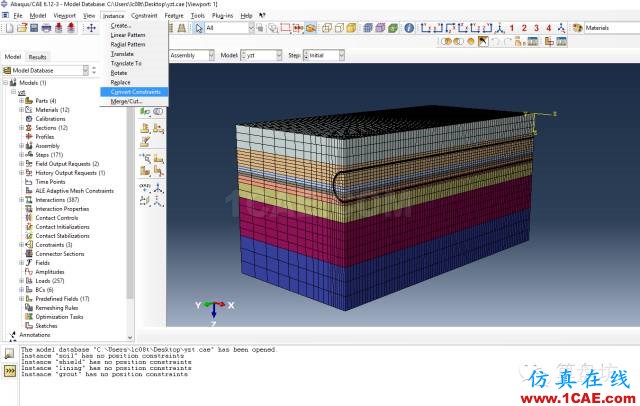Image resolution: width=640 pixels, height=406 pixels.
Task: Open the Materials color code dropdown
Action: click(612, 28)
